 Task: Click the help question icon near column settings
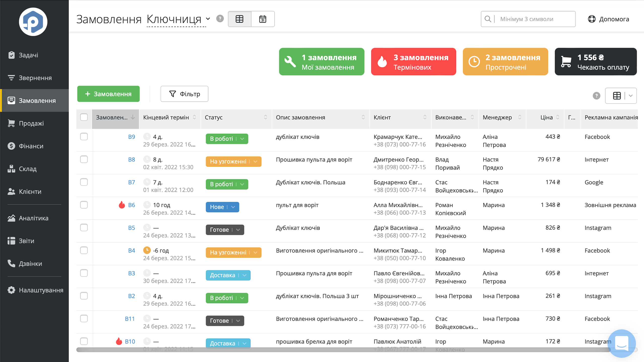tap(596, 96)
